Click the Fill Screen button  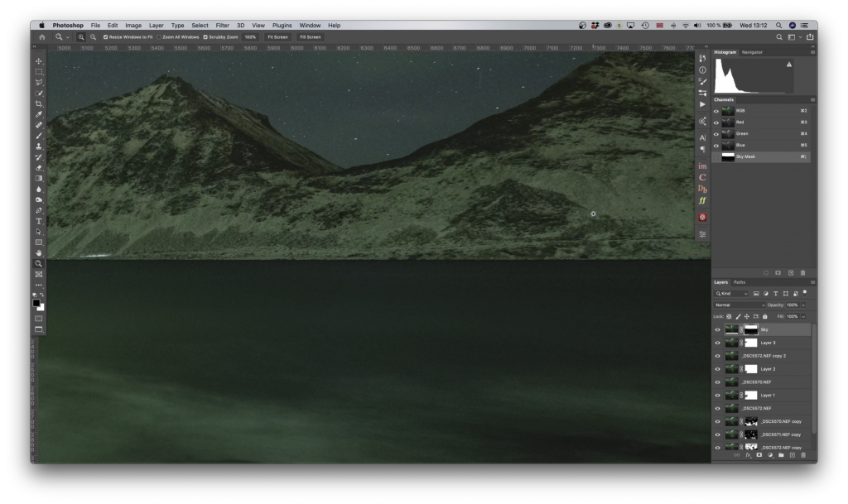click(x=311, y=37)
